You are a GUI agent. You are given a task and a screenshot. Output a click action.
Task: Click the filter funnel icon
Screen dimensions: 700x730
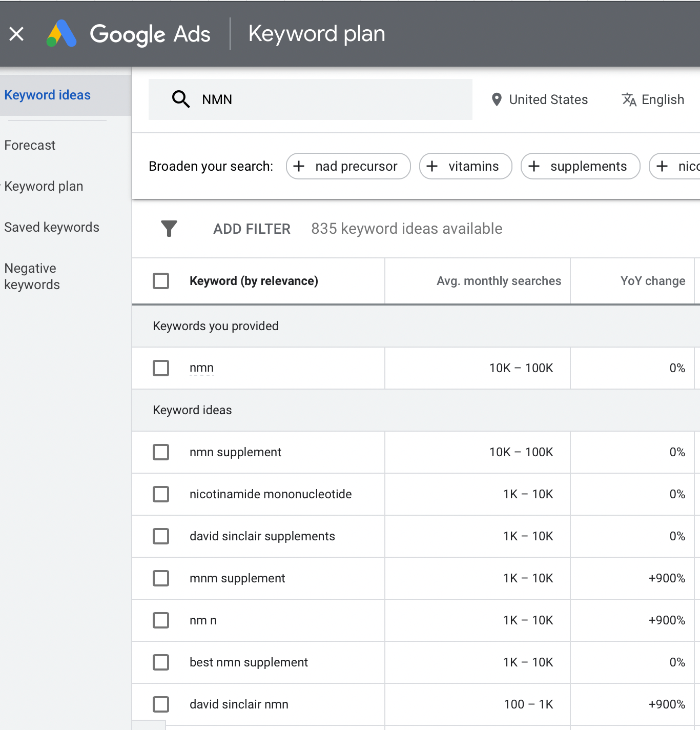169,229
